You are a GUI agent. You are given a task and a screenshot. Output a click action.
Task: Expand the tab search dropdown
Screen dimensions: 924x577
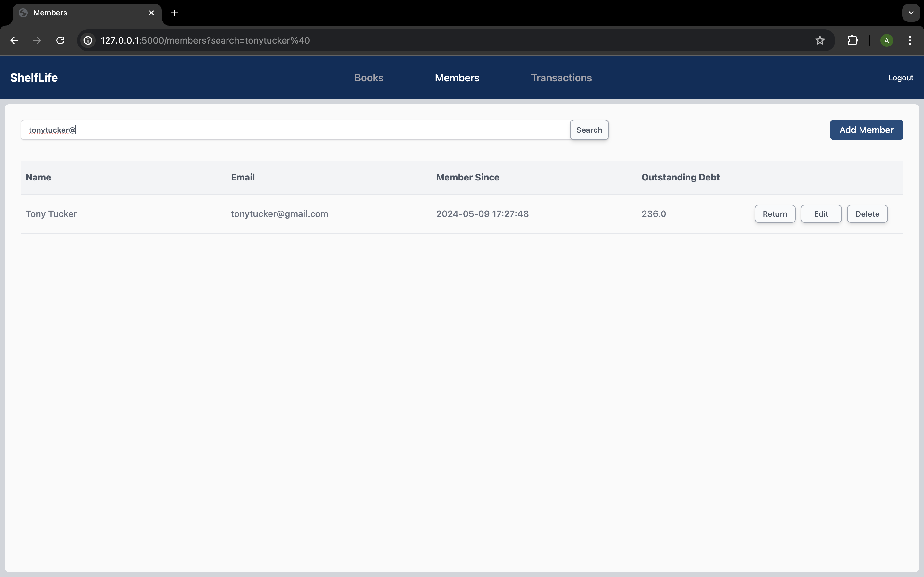(911, 13)
